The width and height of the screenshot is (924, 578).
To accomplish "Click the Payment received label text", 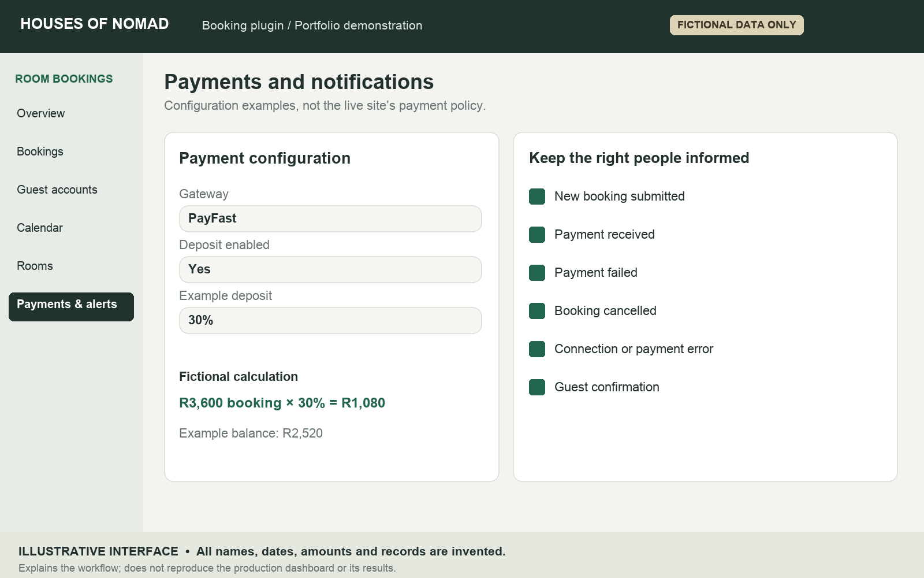I will [605, 235].
